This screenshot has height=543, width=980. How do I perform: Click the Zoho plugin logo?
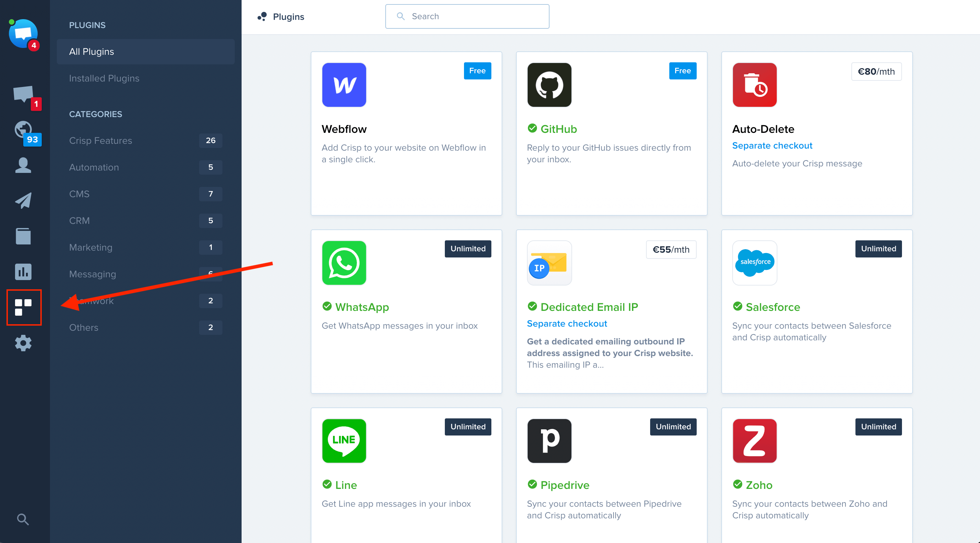755,441
